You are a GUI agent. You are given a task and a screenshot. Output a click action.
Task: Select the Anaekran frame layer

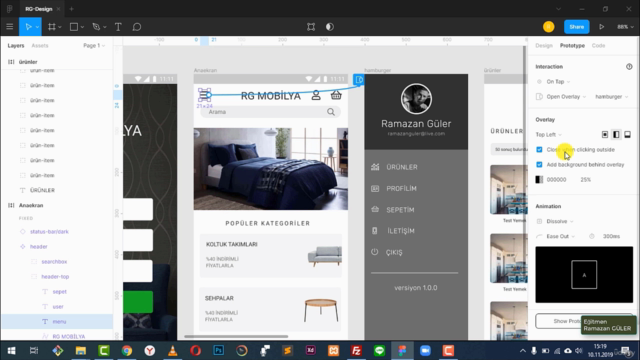(x=31, y=205)
